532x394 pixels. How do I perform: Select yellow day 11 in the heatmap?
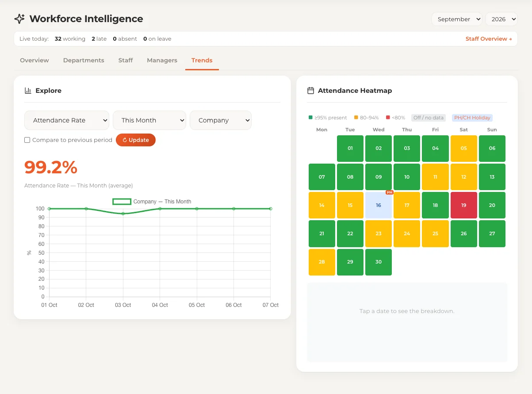point(436,177)
